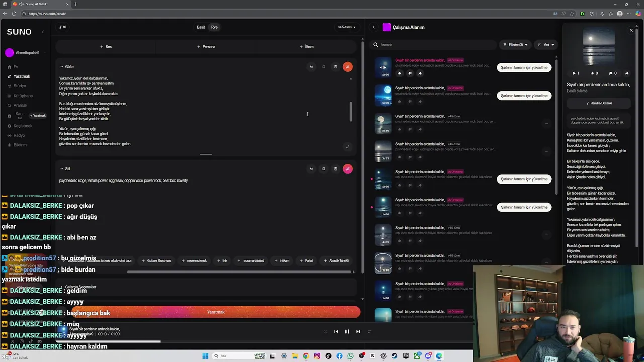The height and width of the screenshot is (362, 644).
Task: Open more options for 3:55 song
Action: tap(546, 151)
